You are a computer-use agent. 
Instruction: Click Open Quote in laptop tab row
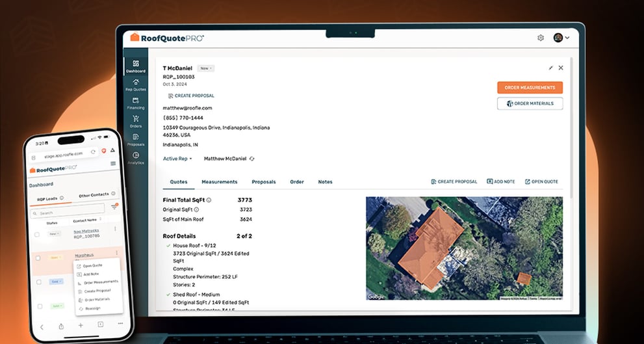point(541,181)
